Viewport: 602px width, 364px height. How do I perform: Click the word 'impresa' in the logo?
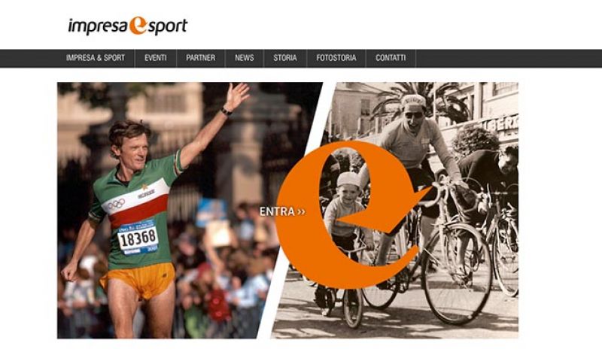(x=98, y=26)
